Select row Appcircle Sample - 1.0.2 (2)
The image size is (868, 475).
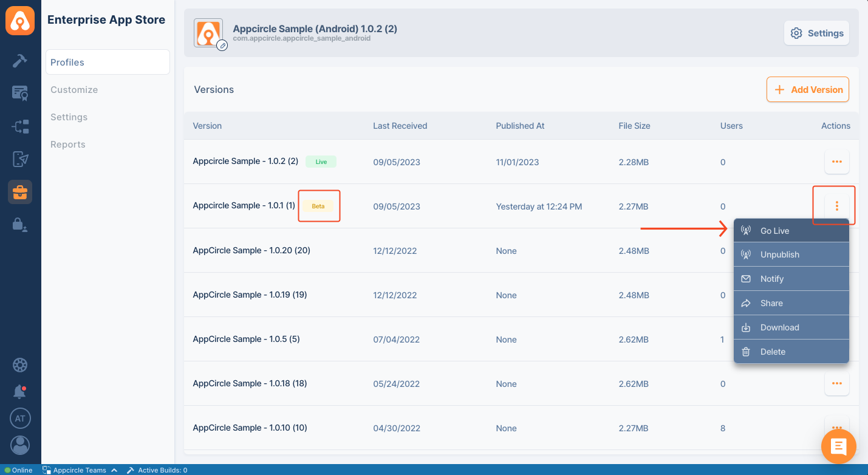tap(521, 162)
